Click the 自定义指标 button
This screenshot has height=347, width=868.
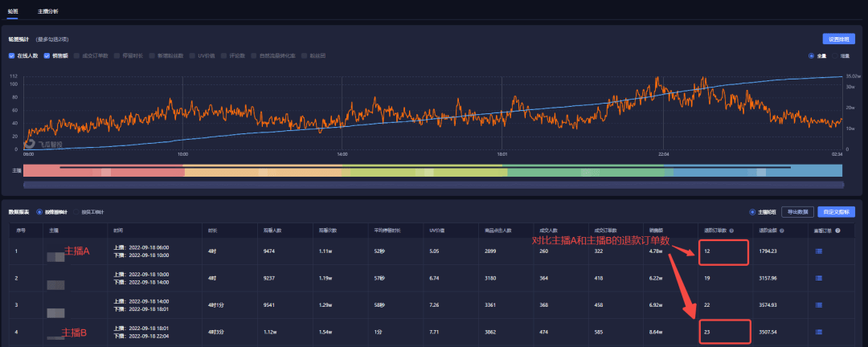click(x=837, y=212)
